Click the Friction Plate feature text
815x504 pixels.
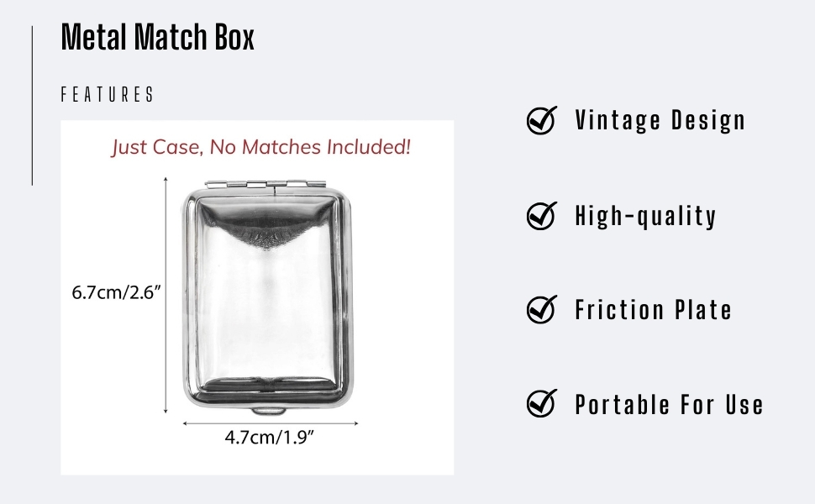[654, 310]
